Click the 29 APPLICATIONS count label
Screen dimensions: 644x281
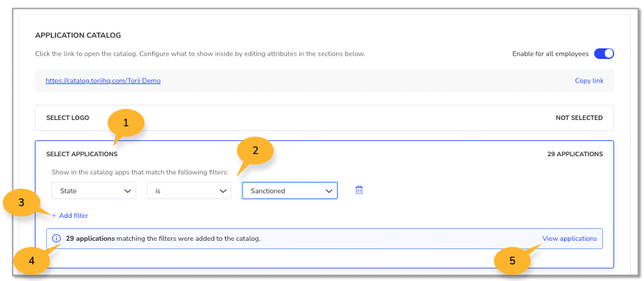point(575,154)
